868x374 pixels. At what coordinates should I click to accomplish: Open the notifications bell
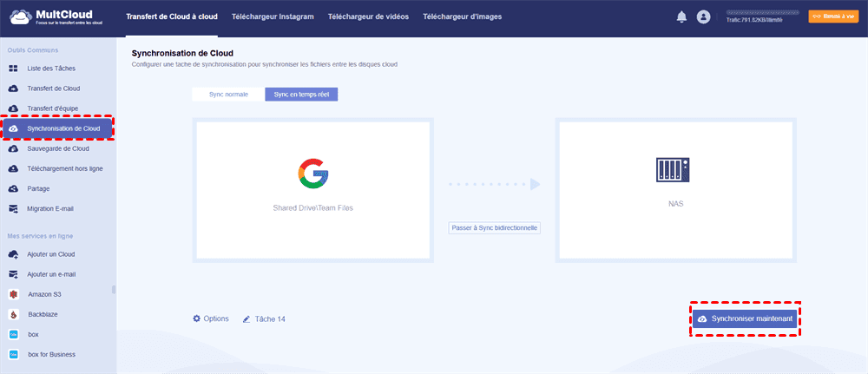(681, 17)
